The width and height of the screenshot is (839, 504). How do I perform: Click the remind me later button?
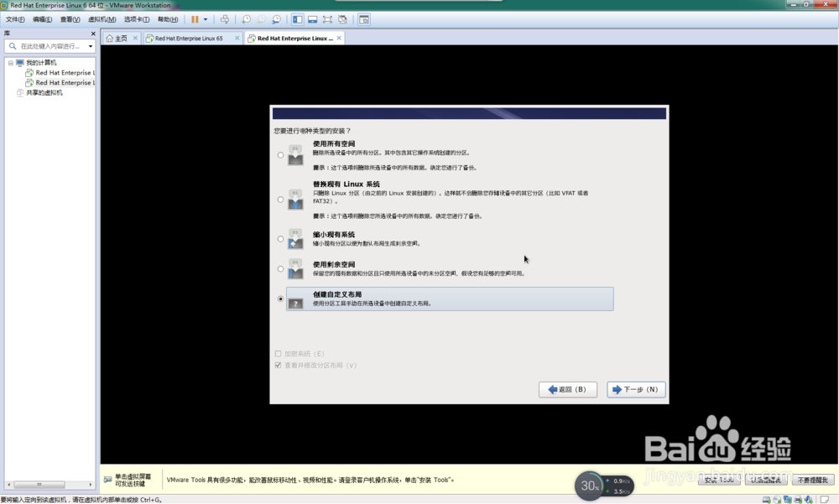click(766, 480)
